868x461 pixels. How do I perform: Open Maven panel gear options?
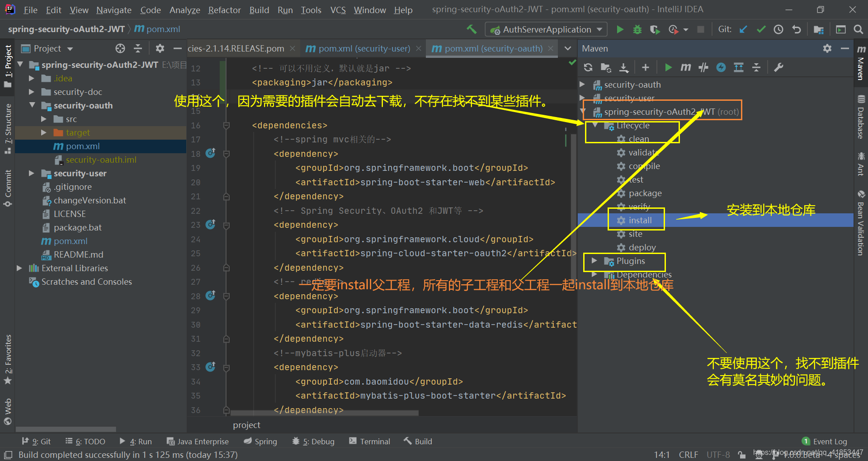click(827, 48)
